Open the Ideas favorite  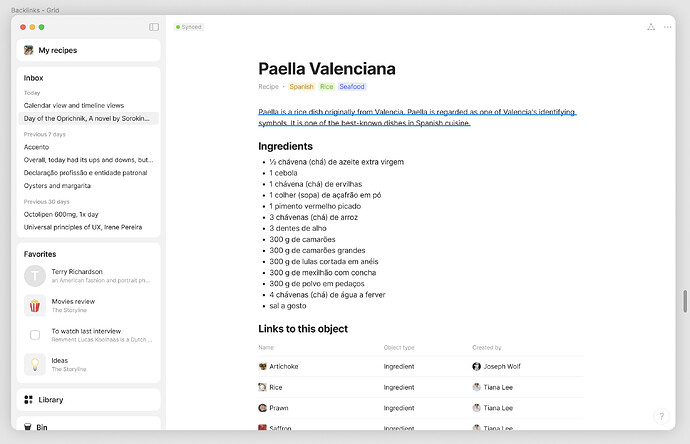coord(88,364)
